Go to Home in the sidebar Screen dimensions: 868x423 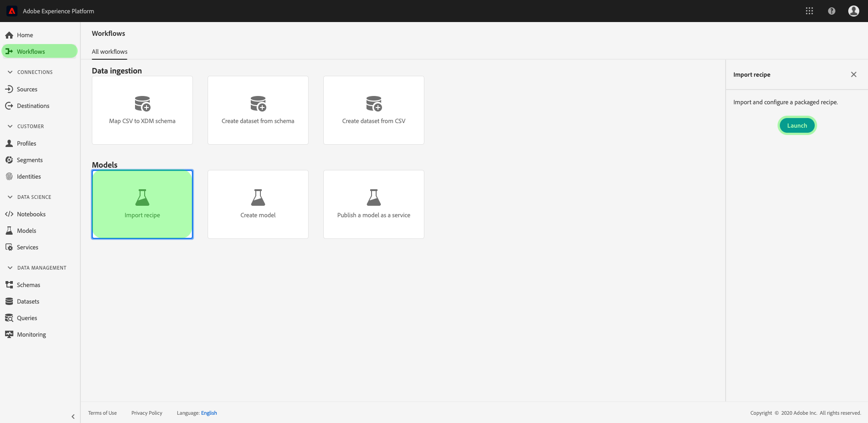click(x=25, y=35)
